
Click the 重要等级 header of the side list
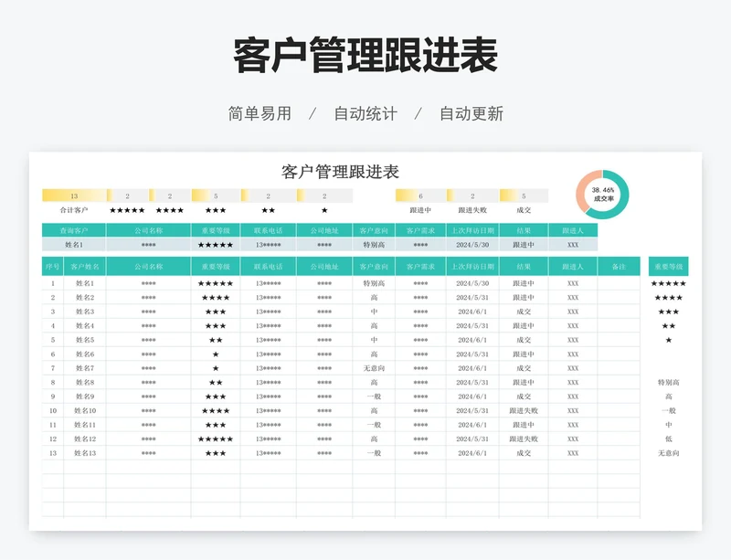coord(668,267)
